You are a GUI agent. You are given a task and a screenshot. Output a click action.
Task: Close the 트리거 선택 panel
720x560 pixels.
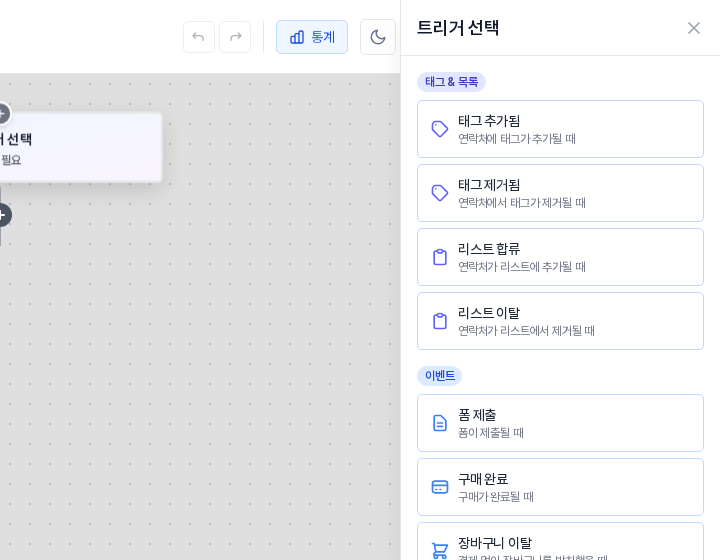point(694,28)
